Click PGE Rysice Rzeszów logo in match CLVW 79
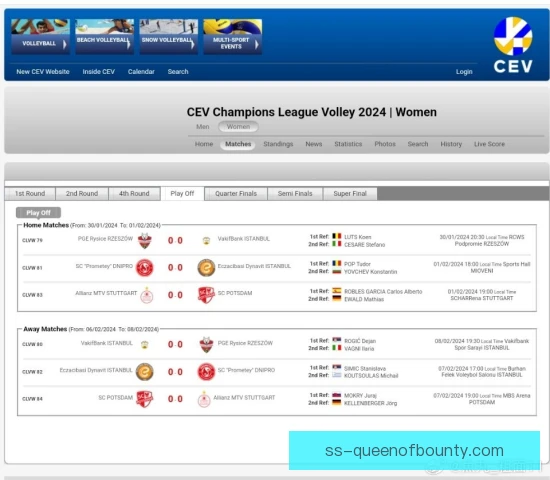 (x=145, y=241)
